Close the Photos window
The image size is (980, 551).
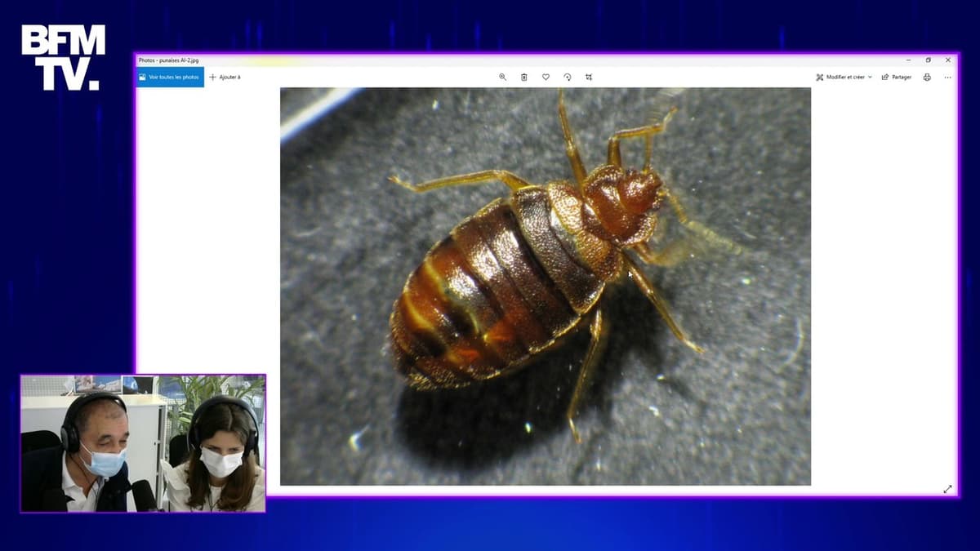pyautogui.click(x=947, y=60)
